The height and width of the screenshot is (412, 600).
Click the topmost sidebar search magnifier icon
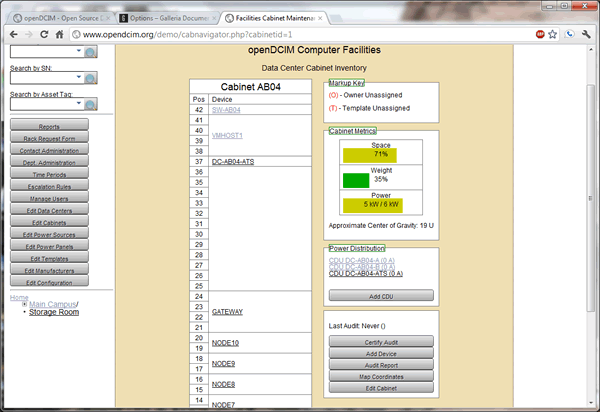coord(90,52)
